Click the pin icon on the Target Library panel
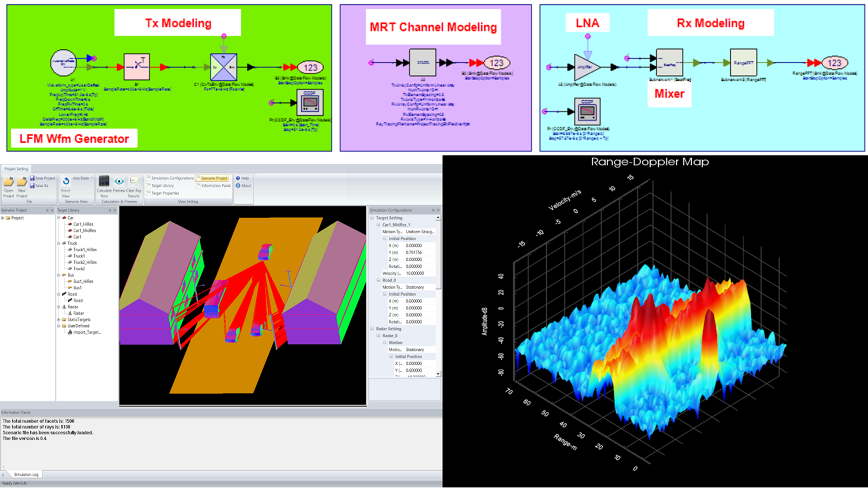 (x=111, y=210)
